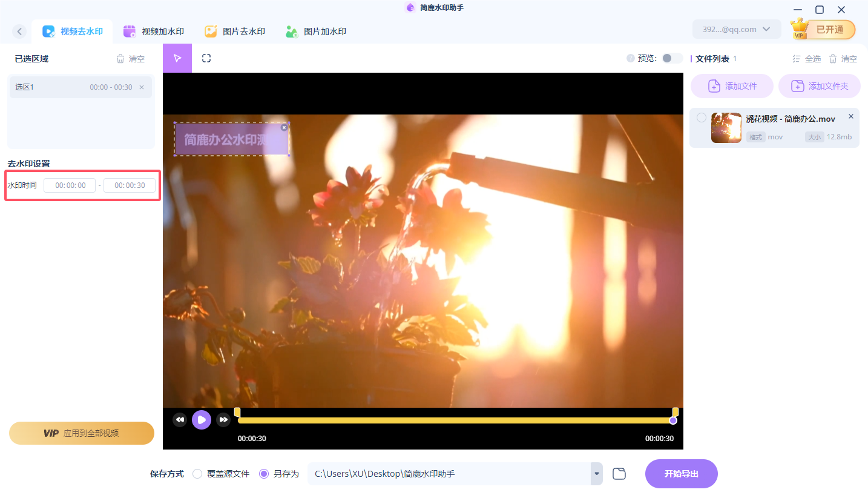Switch to the 图片去水印 tab
Image resolution: width=868 pixels, height=498 pixels.
[x=235, y=31]
